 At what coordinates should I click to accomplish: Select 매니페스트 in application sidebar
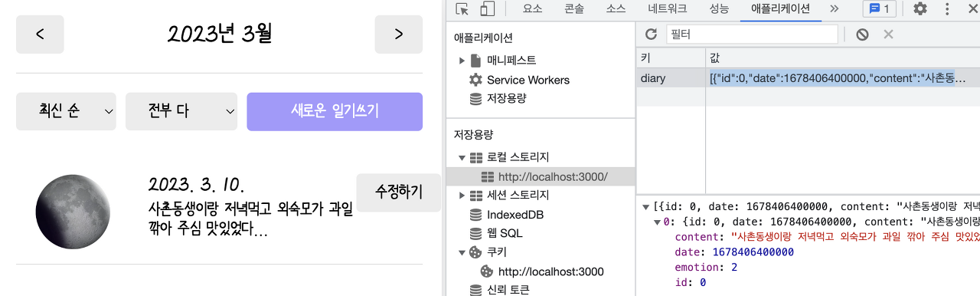[511, 61]
